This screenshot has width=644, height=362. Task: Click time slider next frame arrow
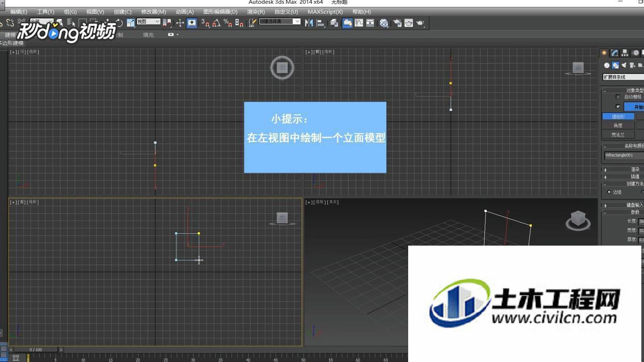tap(61, 350)
